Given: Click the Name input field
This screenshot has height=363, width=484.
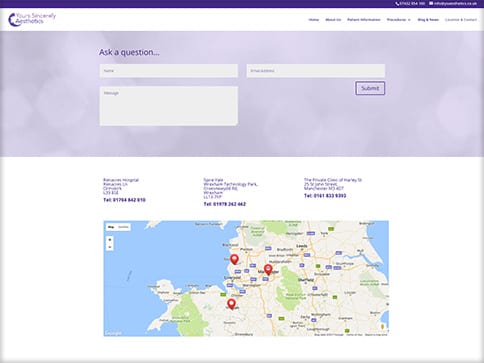Looking at the screenshot, I should [x=169, y=71].
